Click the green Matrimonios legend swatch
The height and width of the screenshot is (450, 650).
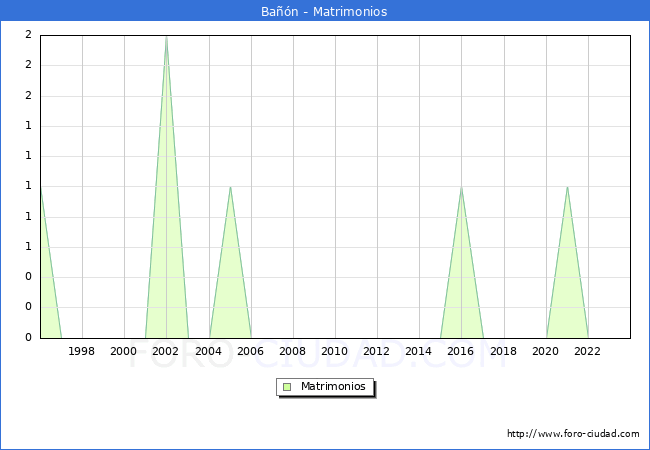coord(287,387)
